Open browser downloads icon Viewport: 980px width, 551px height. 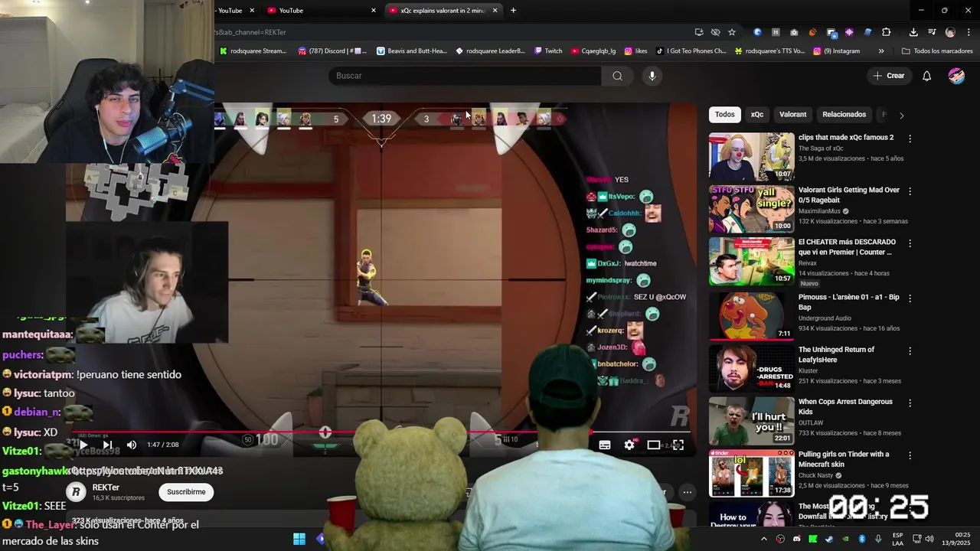pyautogui.click(x=913, y=32)
